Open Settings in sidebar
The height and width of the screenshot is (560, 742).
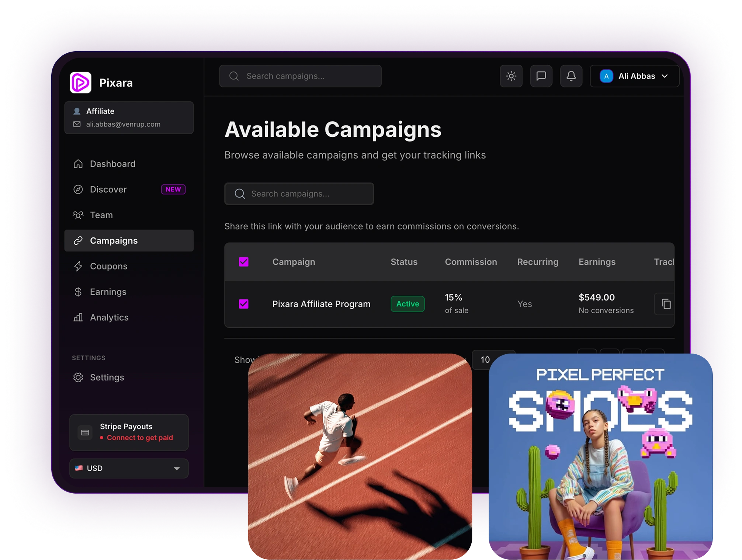tap(129, 377)
